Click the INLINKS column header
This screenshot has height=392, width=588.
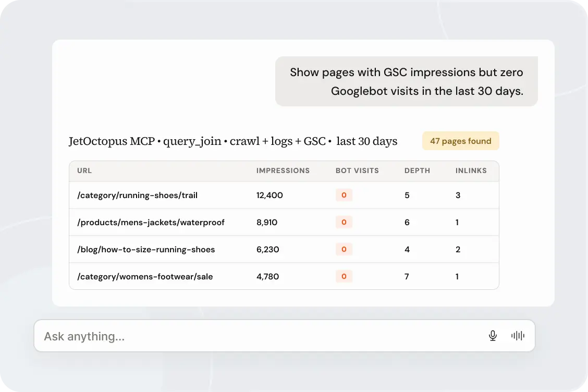coord(471,170)
